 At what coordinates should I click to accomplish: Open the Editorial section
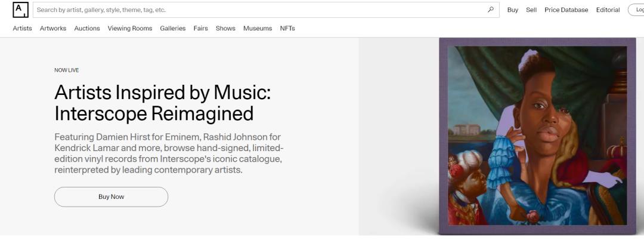608,10
